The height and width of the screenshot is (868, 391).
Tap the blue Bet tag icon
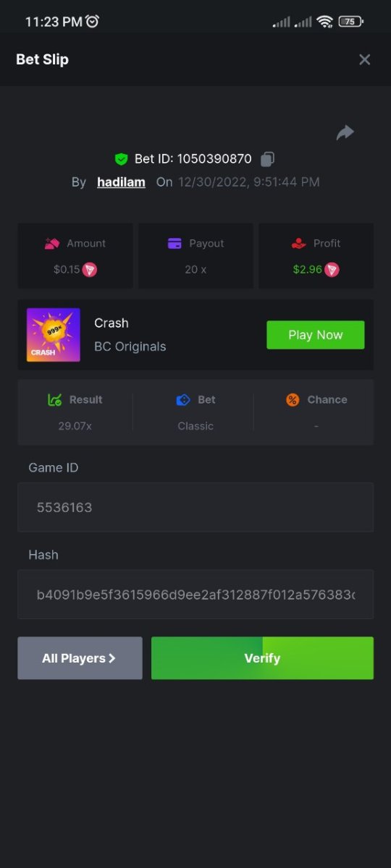pos(183,400)
